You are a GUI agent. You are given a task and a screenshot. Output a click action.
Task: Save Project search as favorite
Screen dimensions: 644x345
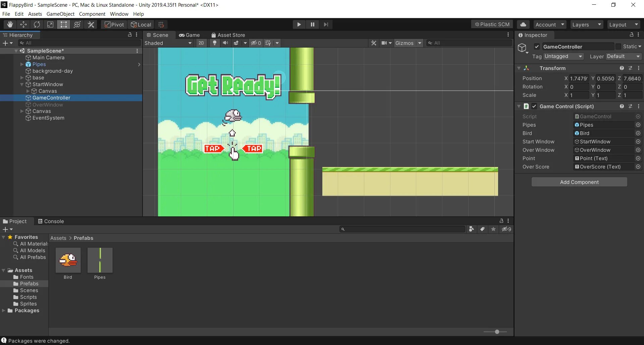pyautogui.click(x=493, y=229)
